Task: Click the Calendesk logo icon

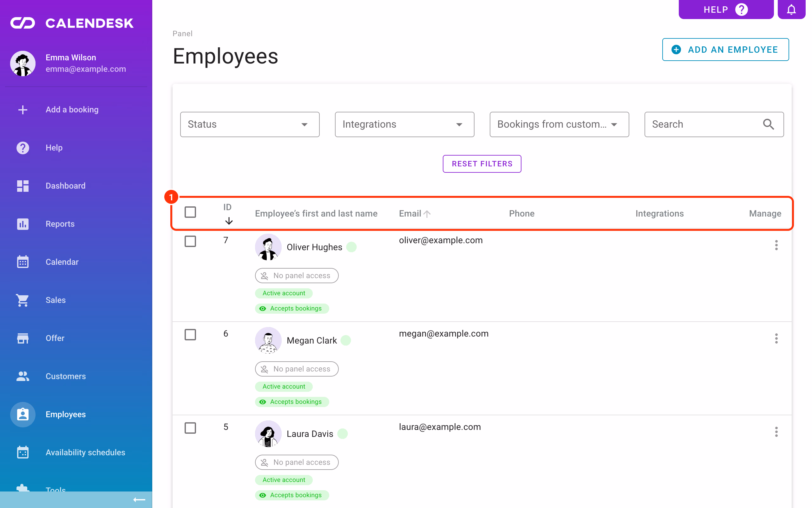Action: 23,23
